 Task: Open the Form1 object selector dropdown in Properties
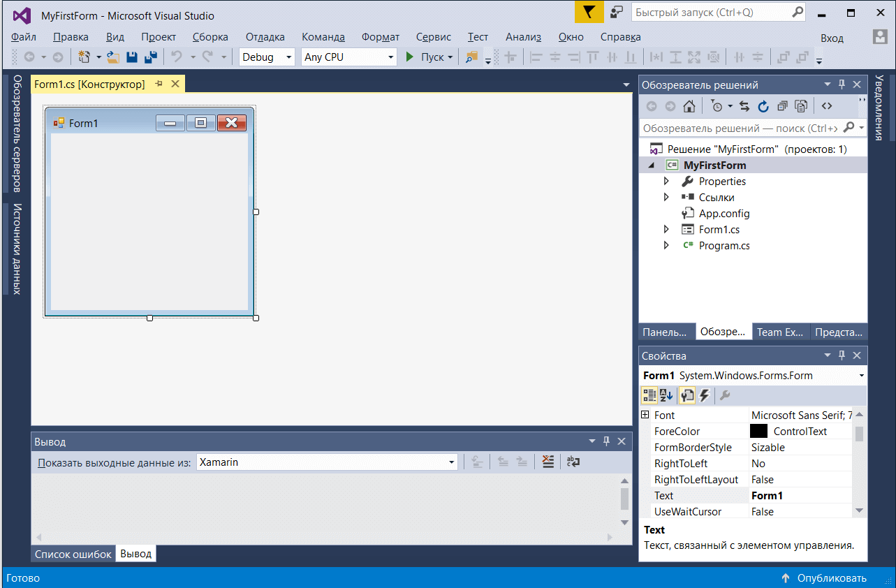[x=861, y=376]
